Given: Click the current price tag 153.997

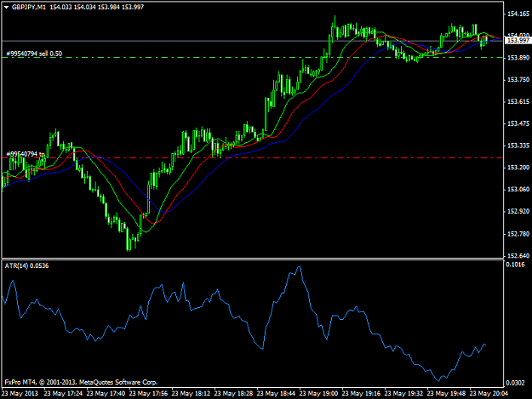Looking at the screenshot, I should 517,40.
